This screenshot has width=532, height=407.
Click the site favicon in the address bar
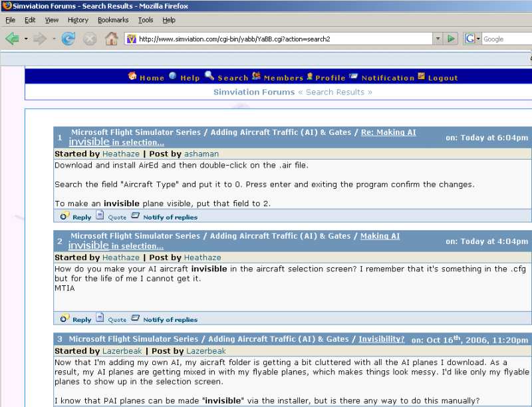(131, 39)
